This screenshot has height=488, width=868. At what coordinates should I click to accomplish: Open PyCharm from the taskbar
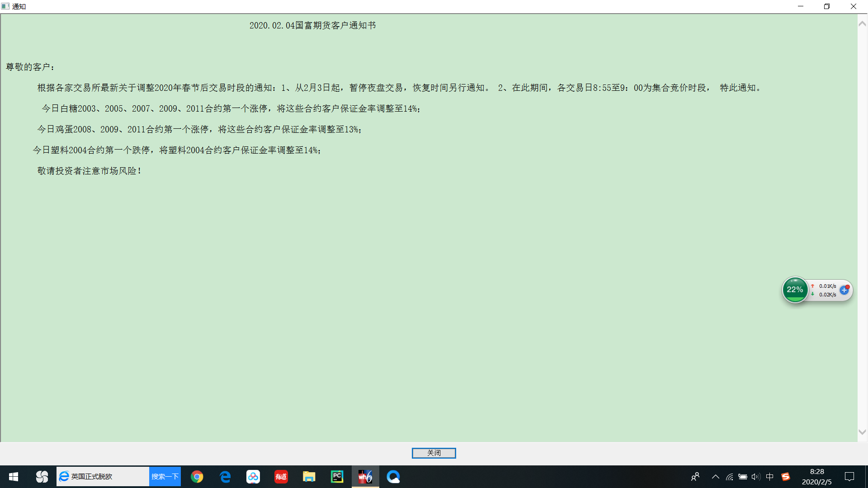click(337, 477)
